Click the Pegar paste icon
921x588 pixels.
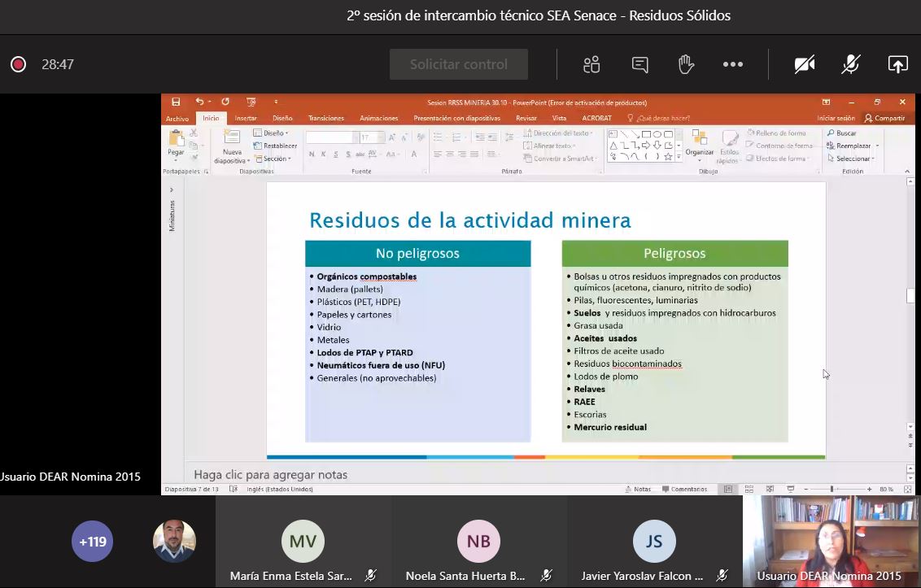pyautogui.click(x=176, y=142)
